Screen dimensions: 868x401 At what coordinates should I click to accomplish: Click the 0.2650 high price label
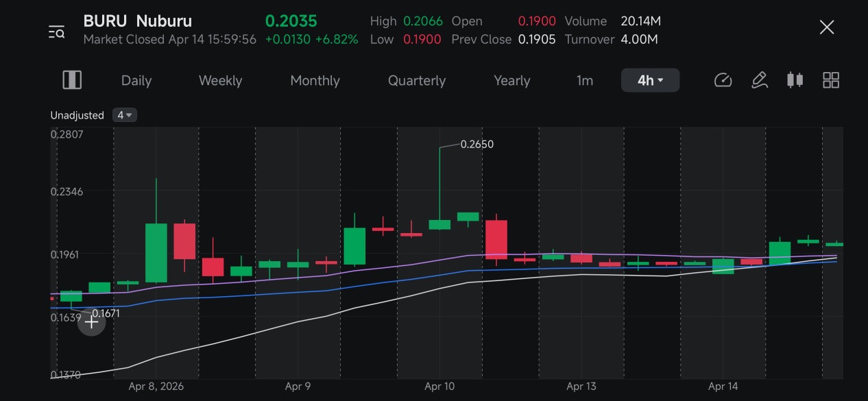pos(477,144)
